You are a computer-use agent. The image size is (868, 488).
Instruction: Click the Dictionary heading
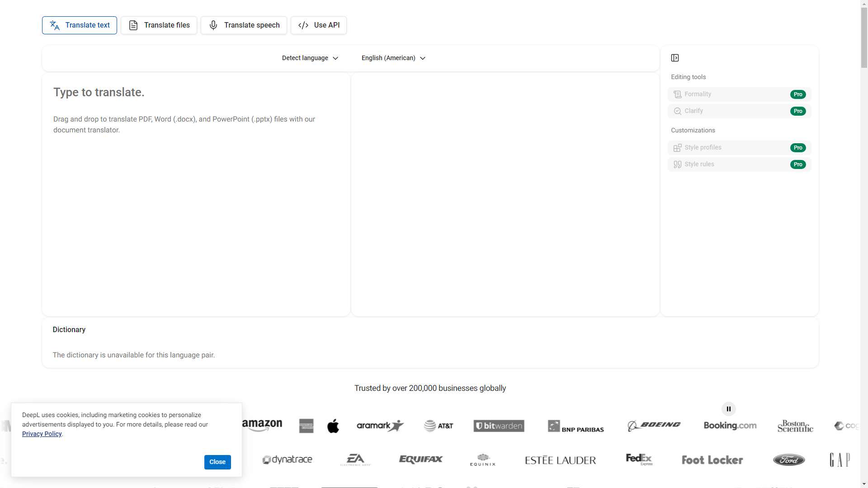tap(69, 330)
